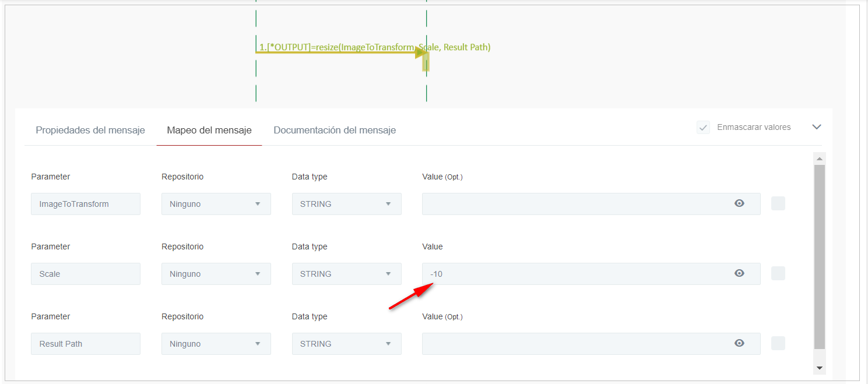Show the ImageToTransform value with eye icon
This screenshot has width=868, height=384.
[x=739, y=203]
